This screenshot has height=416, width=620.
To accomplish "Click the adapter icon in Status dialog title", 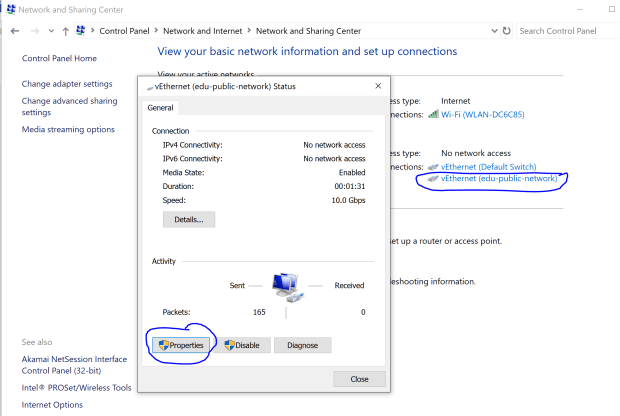I will (x=151, y=87).
